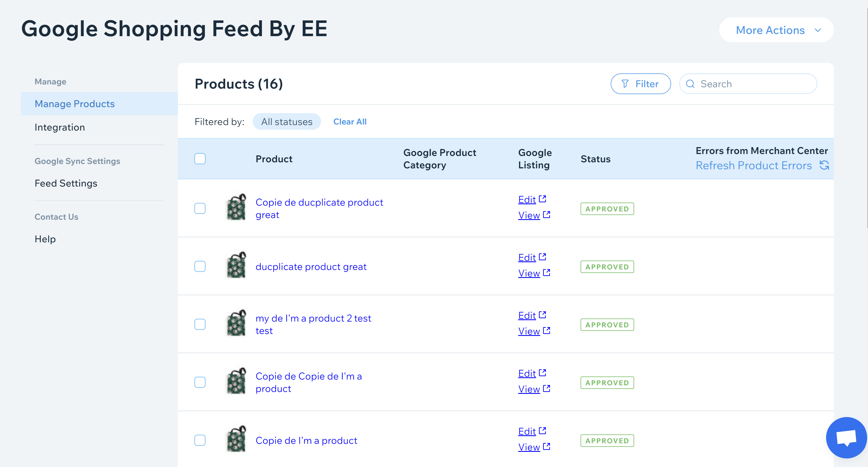This screenshot has width=868, height=467.
Task: Click the More Actions chevron arrow
Action: pyautogui.click(x=818, y=30)
